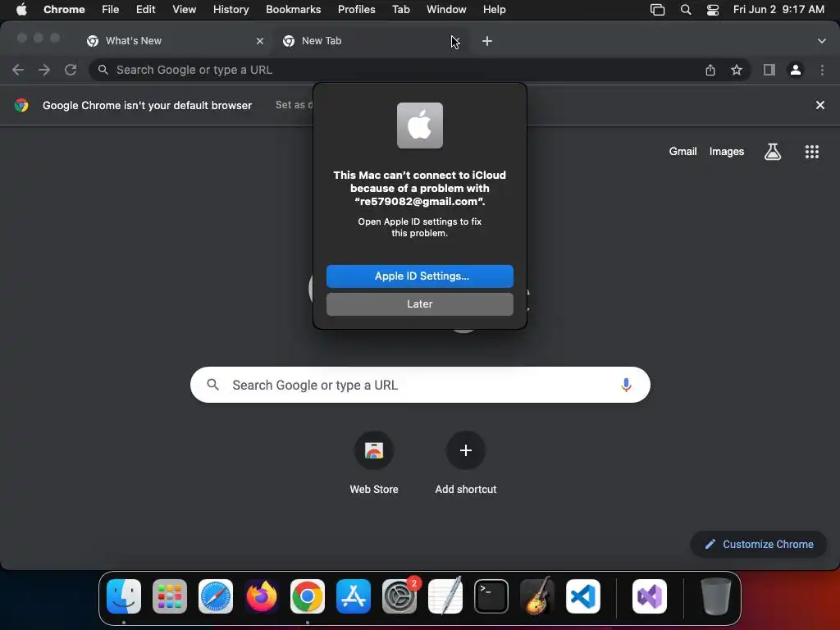Open the Apple menu
Viewport: 840px width, 630px height.
(21, 9)
